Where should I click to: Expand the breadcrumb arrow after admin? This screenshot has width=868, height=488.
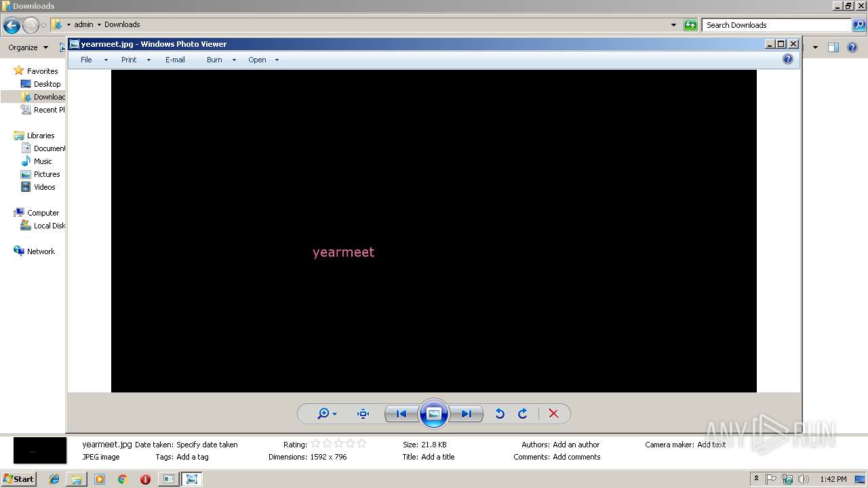(x=99, y=25)
